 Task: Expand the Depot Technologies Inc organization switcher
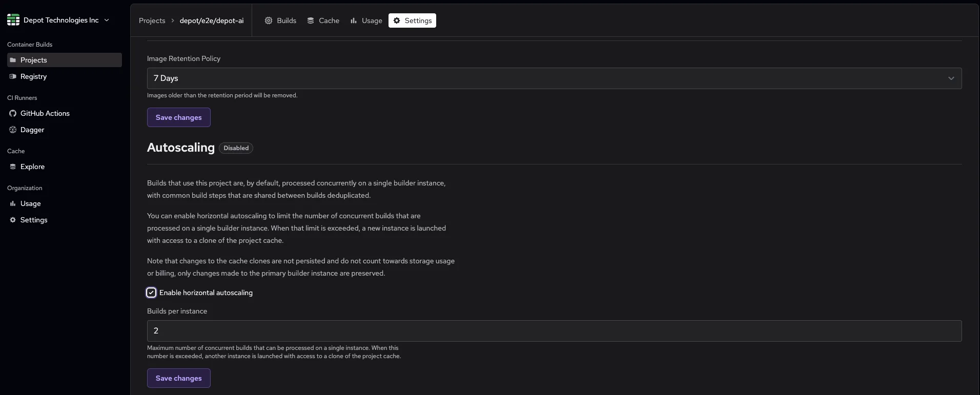coord(107,20)
